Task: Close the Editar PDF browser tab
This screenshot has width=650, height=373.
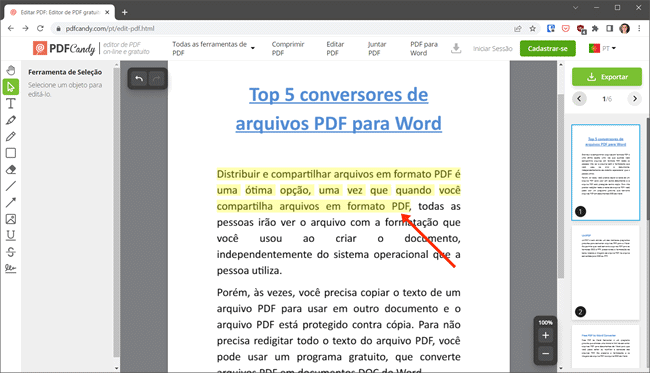Action: click(x=107, y=12)
